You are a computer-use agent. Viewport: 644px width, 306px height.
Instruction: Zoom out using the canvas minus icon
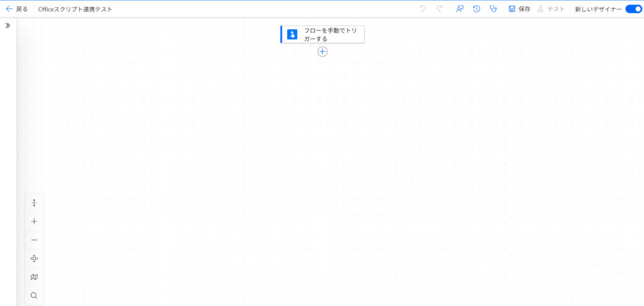pos(34,240)
